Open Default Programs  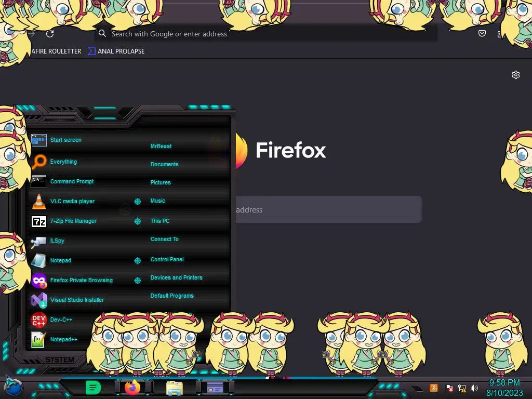[172, 296]
